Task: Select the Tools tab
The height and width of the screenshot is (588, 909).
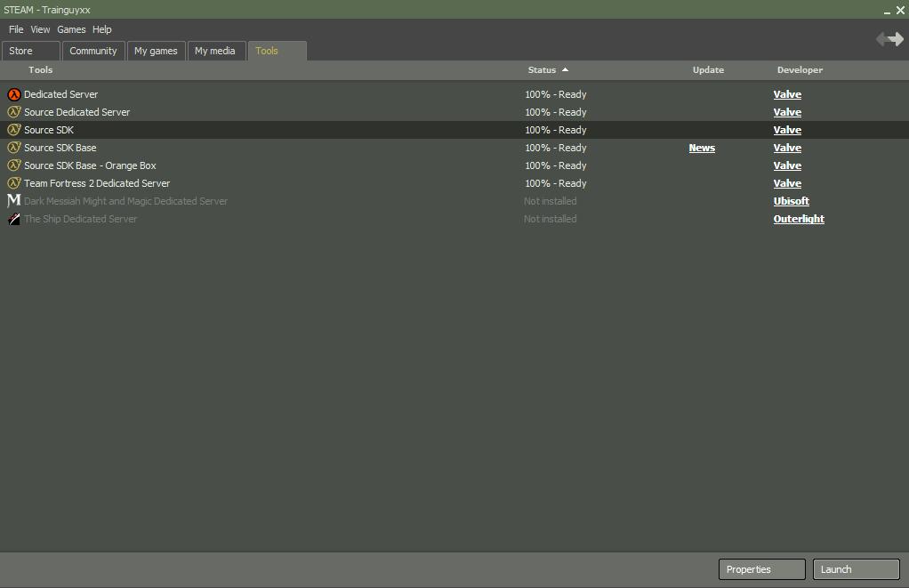Action: tap(278, 51)
